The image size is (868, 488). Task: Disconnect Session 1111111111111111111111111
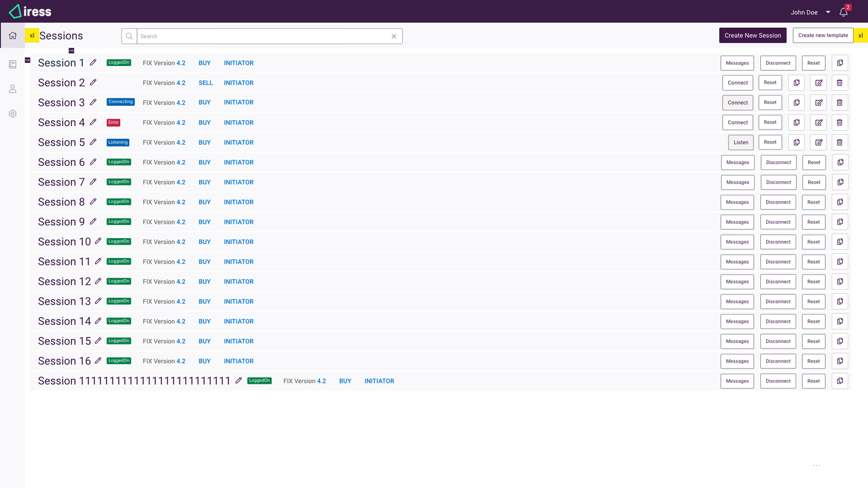tap(778, 381)
